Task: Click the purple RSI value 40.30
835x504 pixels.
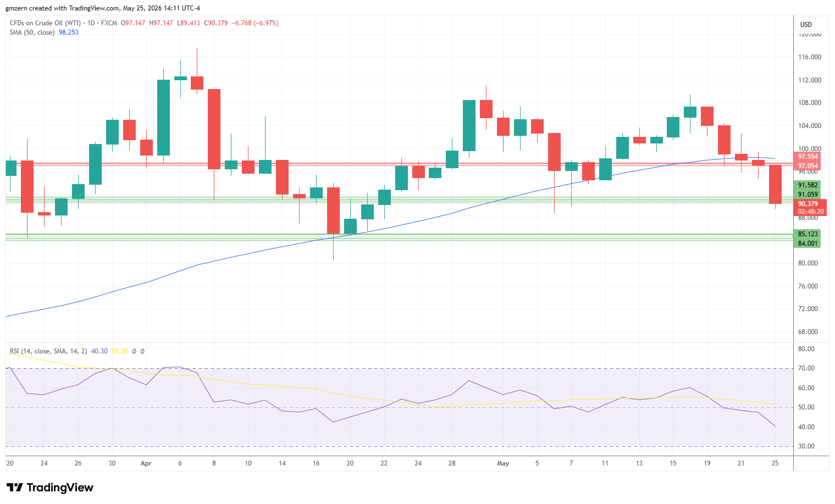Action: (99, 351)
